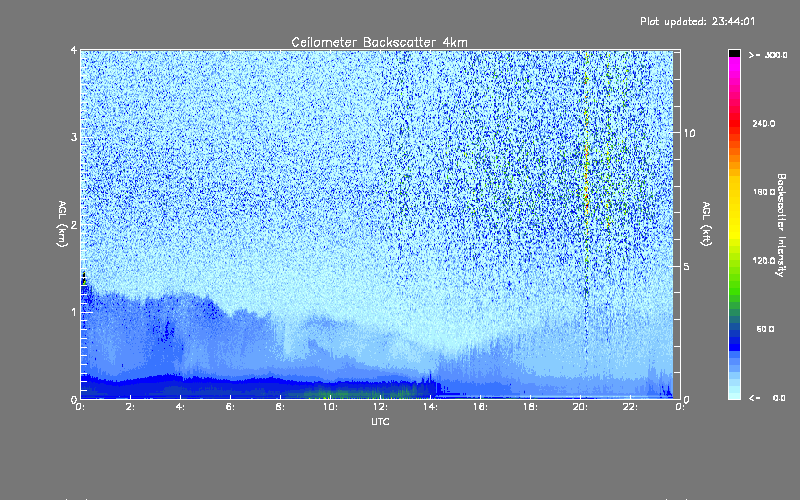This screenshot has height=500, width=800.
Task: Click the "3" km tick on left axis
Action: point(74,137)
